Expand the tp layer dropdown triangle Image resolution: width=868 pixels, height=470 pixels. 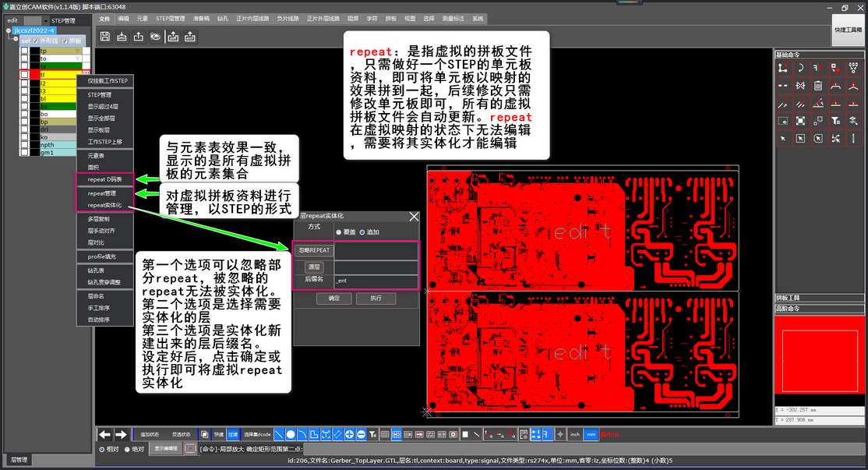(77, 51)
